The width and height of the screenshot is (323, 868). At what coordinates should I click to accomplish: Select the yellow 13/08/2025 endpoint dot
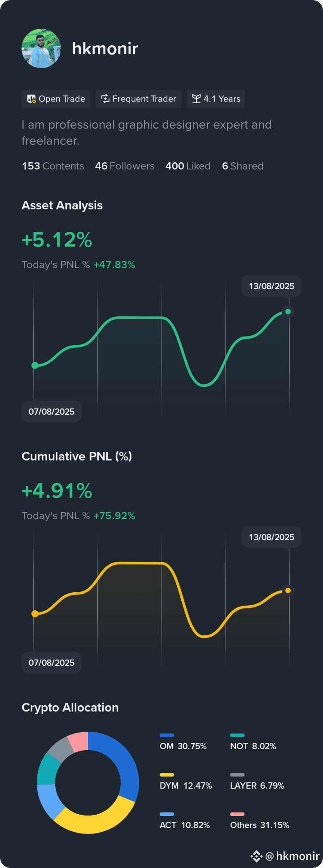click(288, 590)
